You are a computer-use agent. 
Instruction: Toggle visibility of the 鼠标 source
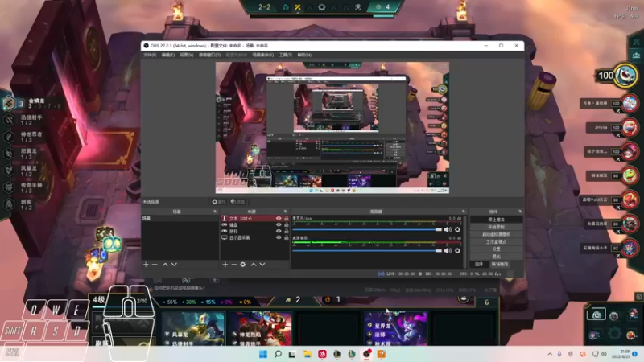click(279, 231)
